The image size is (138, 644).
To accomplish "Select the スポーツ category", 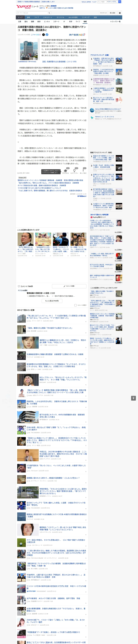I will coord(56,21).
